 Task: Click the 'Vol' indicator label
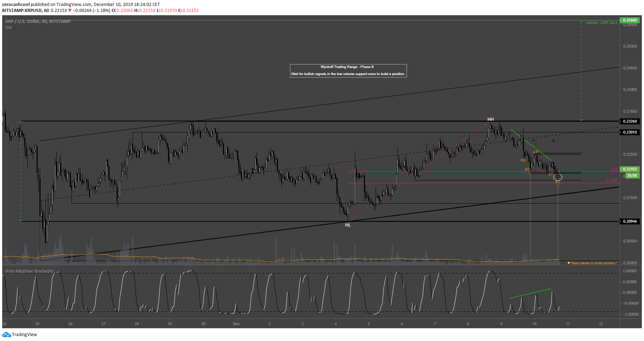8,27
